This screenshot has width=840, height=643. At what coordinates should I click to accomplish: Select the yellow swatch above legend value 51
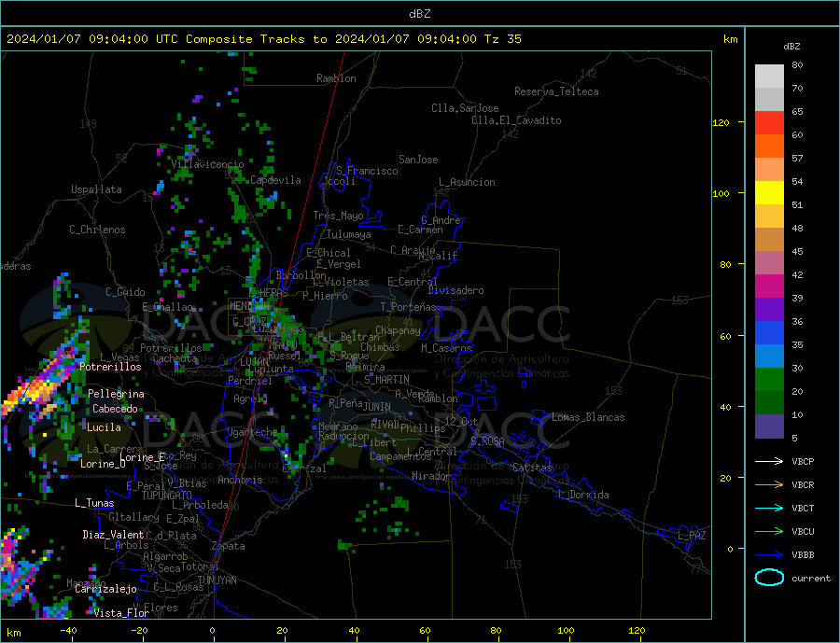point(769,193)
